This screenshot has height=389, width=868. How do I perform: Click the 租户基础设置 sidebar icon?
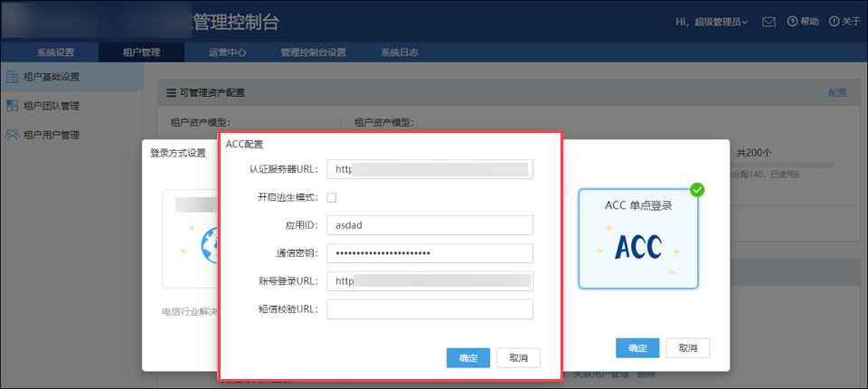[x=13, y=77]
